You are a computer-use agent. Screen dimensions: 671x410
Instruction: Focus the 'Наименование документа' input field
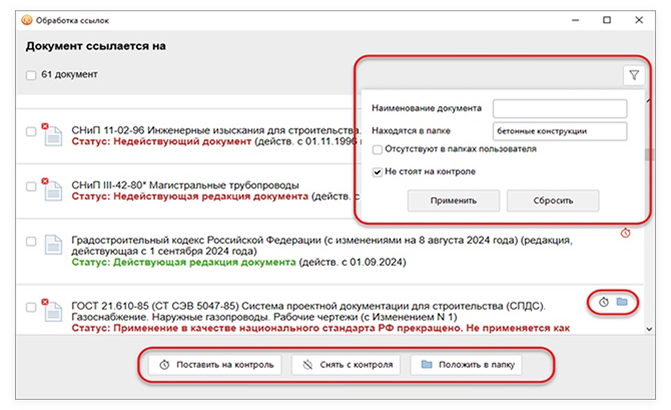click(x=559, y=108)
